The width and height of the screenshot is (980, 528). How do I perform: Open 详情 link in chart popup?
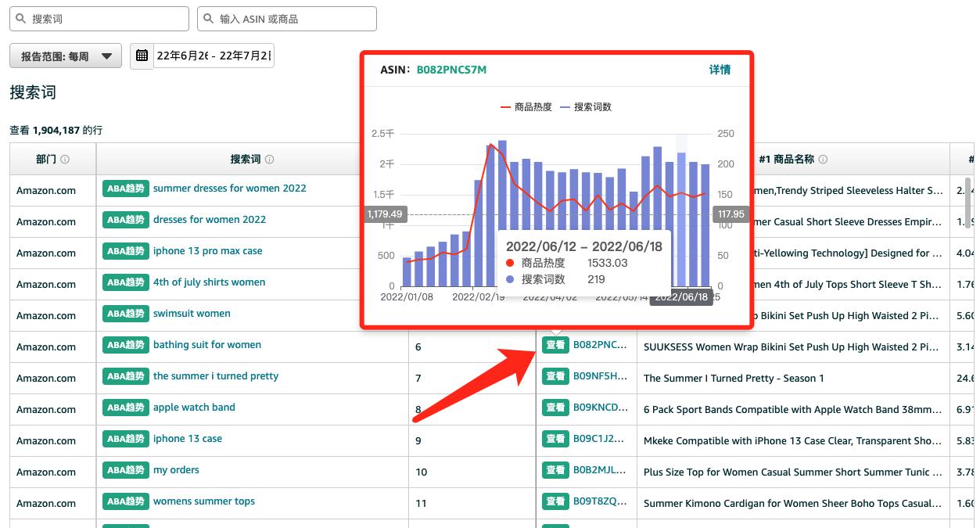click(x=720, y=70)
